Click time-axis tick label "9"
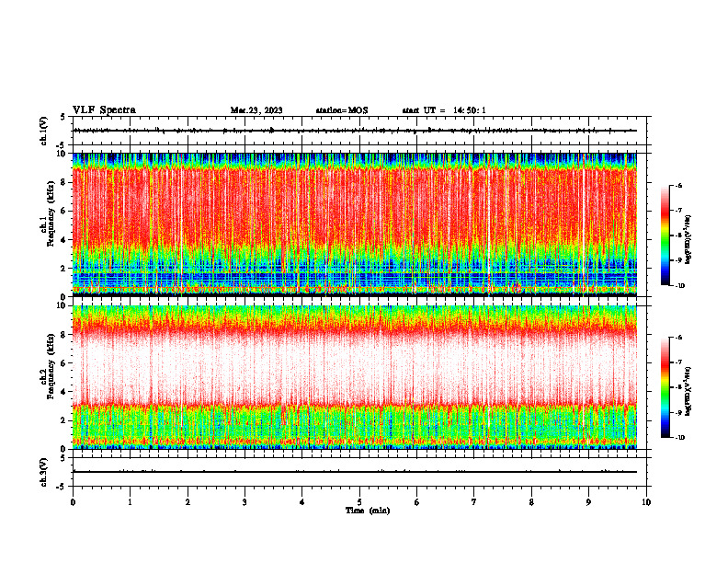 pyautogui.click(x=588, y=502)
